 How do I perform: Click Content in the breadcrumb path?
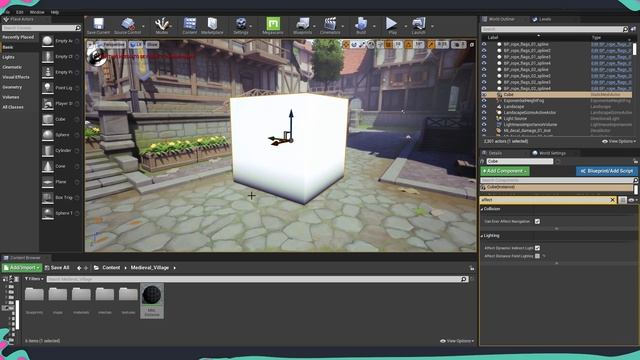(x=111, y=268)
